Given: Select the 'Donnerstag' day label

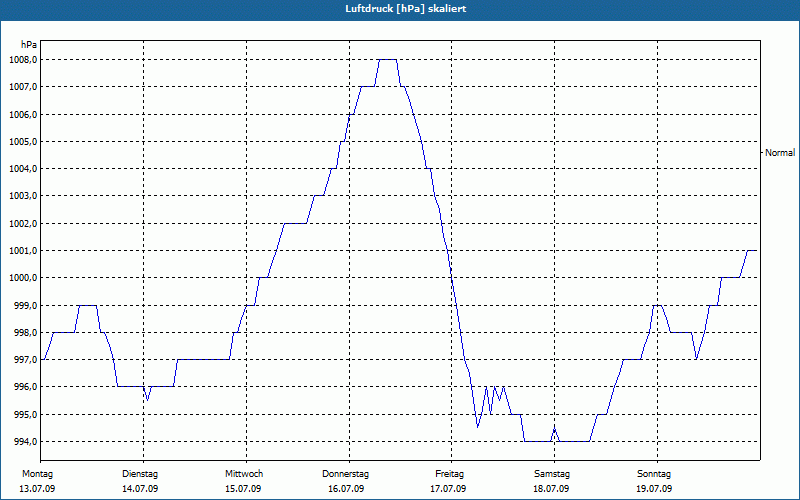Looking at the screenshot, I should [x=345, y=474].
